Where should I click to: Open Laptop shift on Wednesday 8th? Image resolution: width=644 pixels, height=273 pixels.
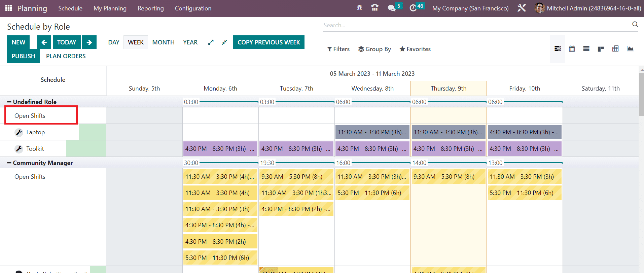pos(372,132)
